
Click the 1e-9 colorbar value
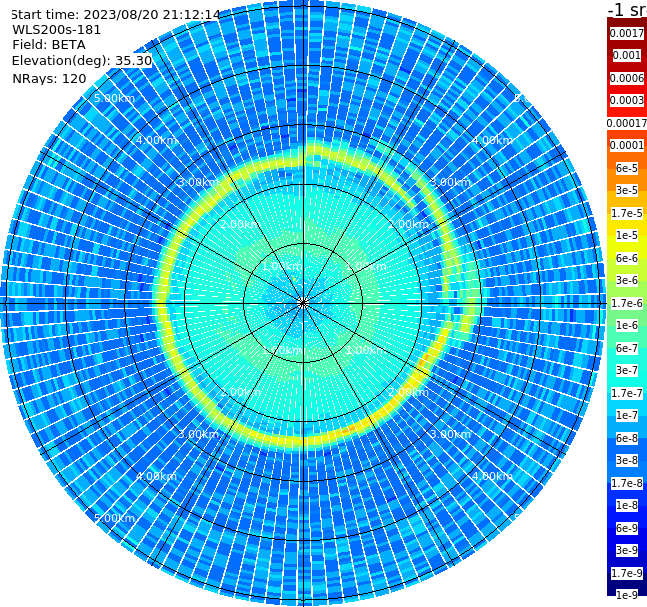[x=627, y=595]
